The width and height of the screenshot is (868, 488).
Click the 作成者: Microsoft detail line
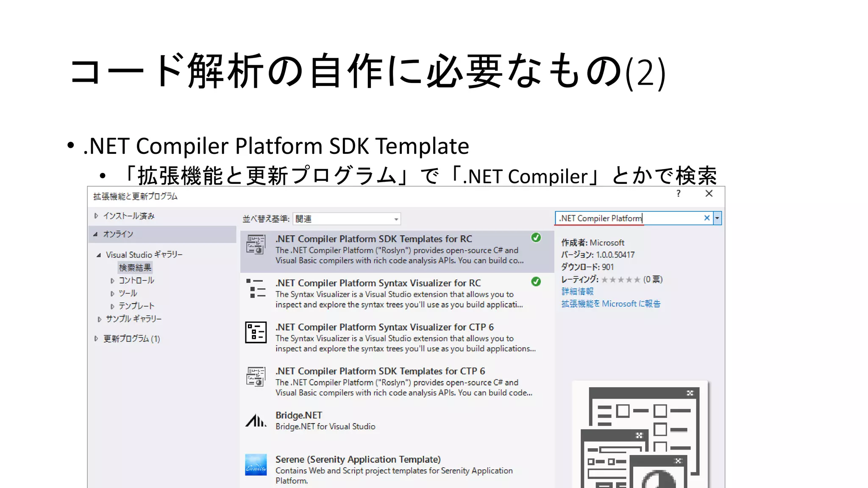[593, 243]
